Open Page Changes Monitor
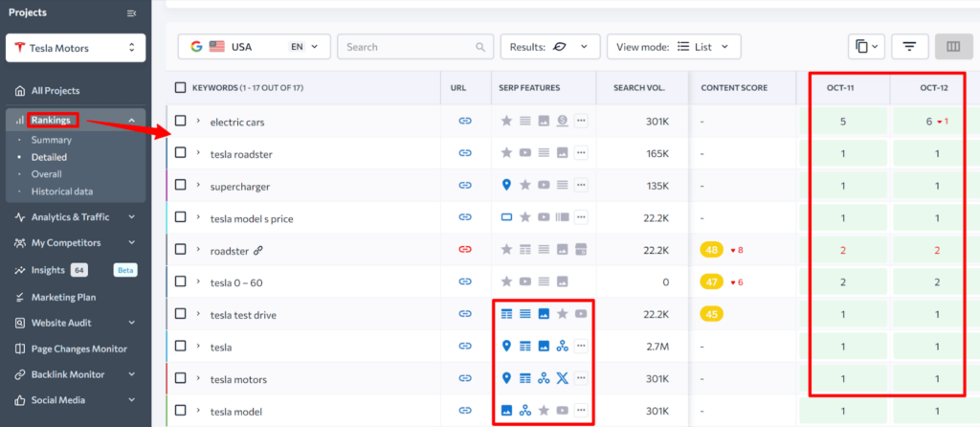The width and height of the screenshot is (980, 427). point(79,348)
